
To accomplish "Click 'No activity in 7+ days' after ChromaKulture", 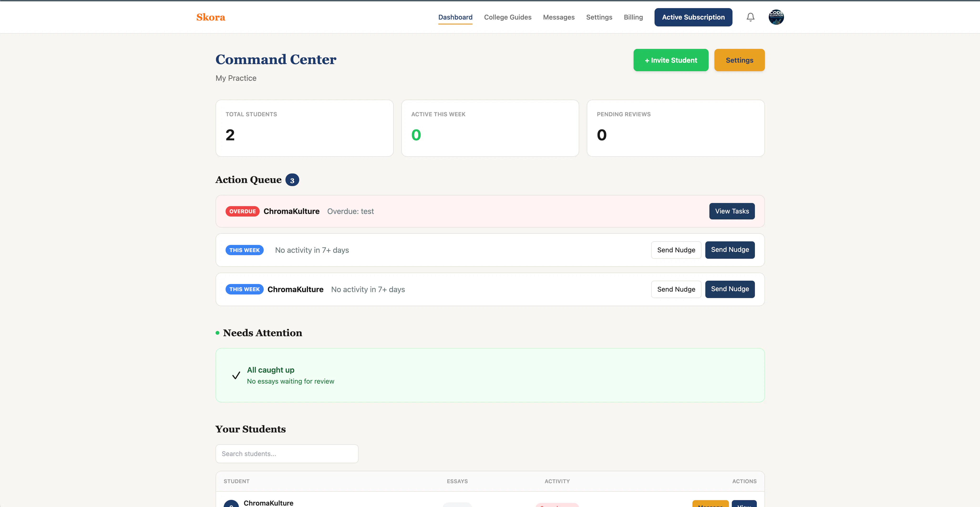I will click(x=368, y=289).
